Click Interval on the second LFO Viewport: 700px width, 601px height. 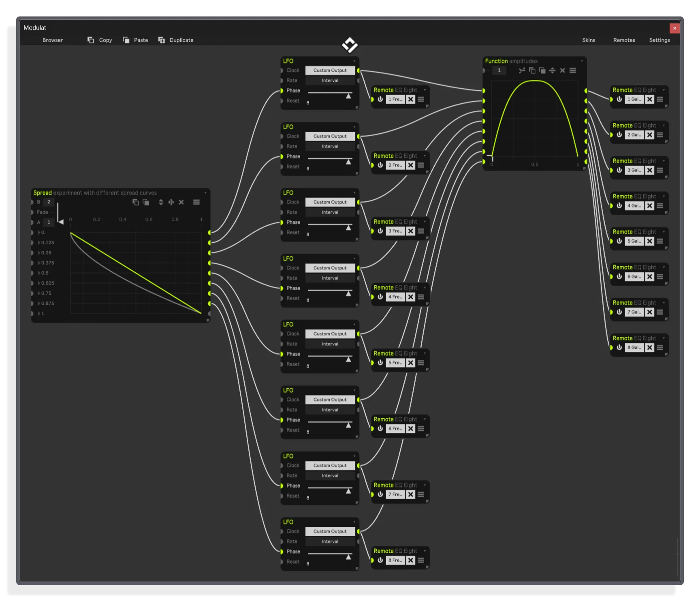tap(330, 147)
